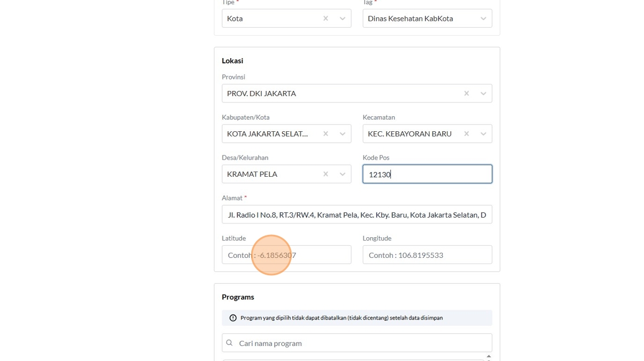Viewport: 644px width, 361px height.
Task: Expand the Desa/Kelurahan dropdown arrow
Action: [343, 174]
